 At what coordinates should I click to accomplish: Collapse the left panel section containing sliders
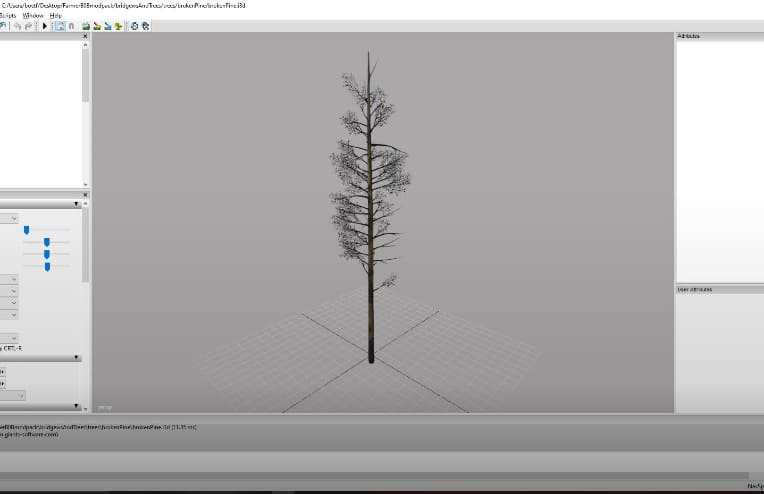pyautogui.click(x=77, y=204)
